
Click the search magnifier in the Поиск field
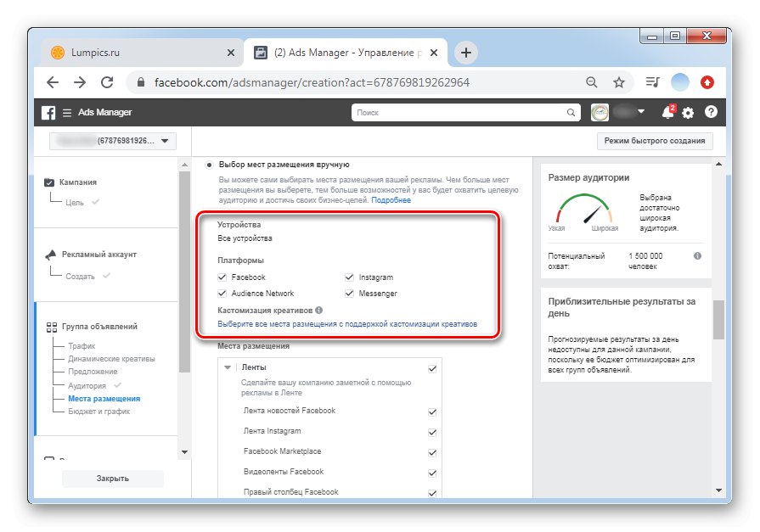pos(571,112)
